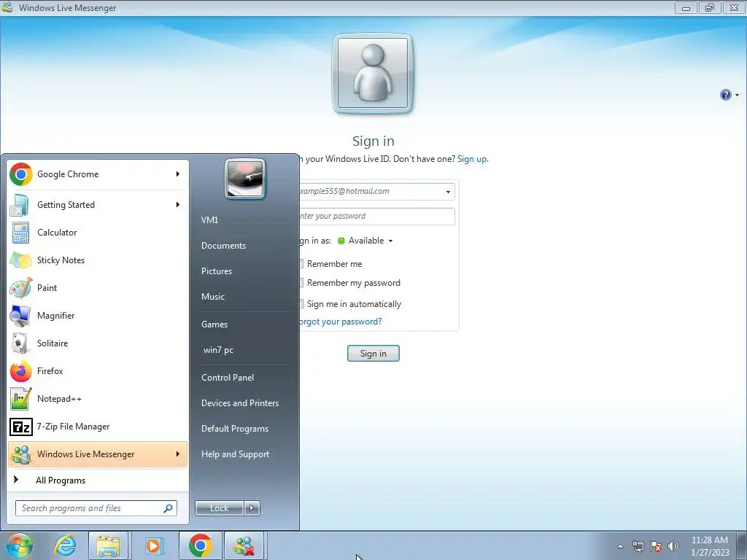Open Internet Explorer in taskbar

click(x=65, y=545)
